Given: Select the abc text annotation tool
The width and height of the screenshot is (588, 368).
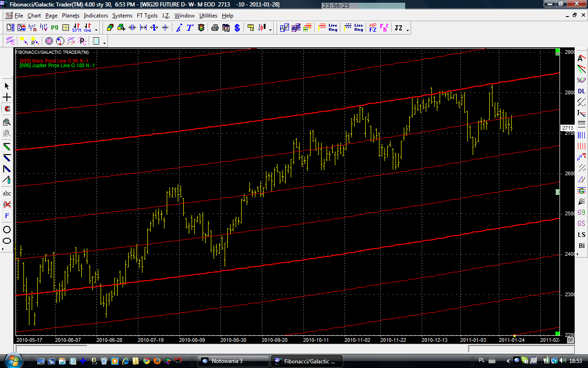Looking at the screenshot, I should pyautogui.click(x=7, y=194).
